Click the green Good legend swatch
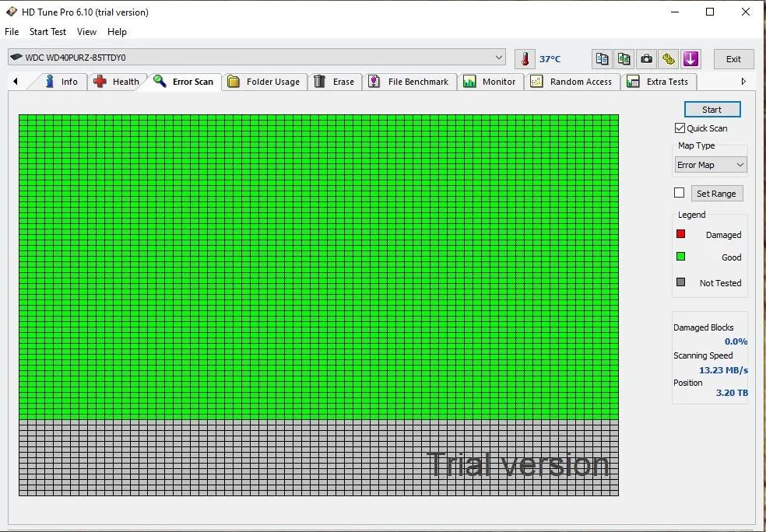The image size is (766, 532). [x=680, y=256]
